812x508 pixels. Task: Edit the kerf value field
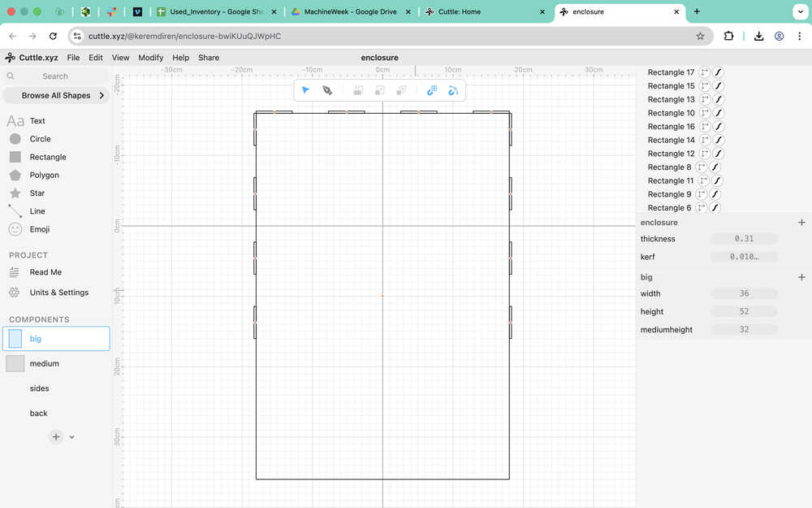point(744,257)
